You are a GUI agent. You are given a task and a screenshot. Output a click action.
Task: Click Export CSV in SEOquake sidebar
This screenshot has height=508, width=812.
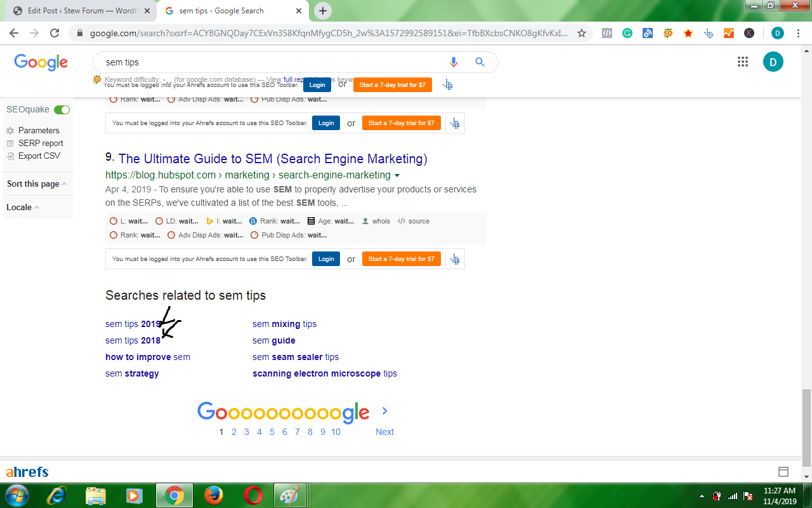(x=34, y=156)
